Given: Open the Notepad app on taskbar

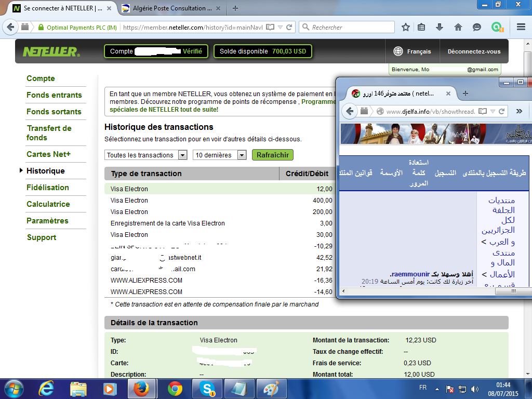Looking at the screenshot, I should (x=239, y=389).
